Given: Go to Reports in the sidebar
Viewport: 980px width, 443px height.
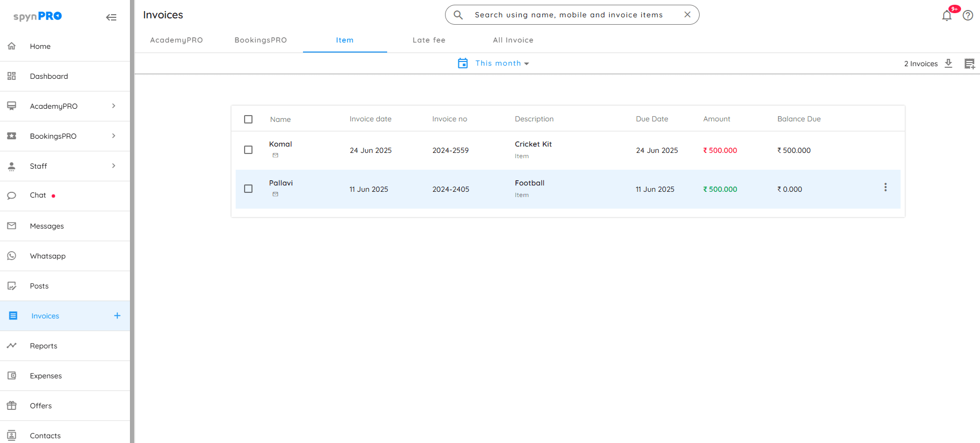Looking at the screenshot, I should pyautogui.click(x=44, y=346).
